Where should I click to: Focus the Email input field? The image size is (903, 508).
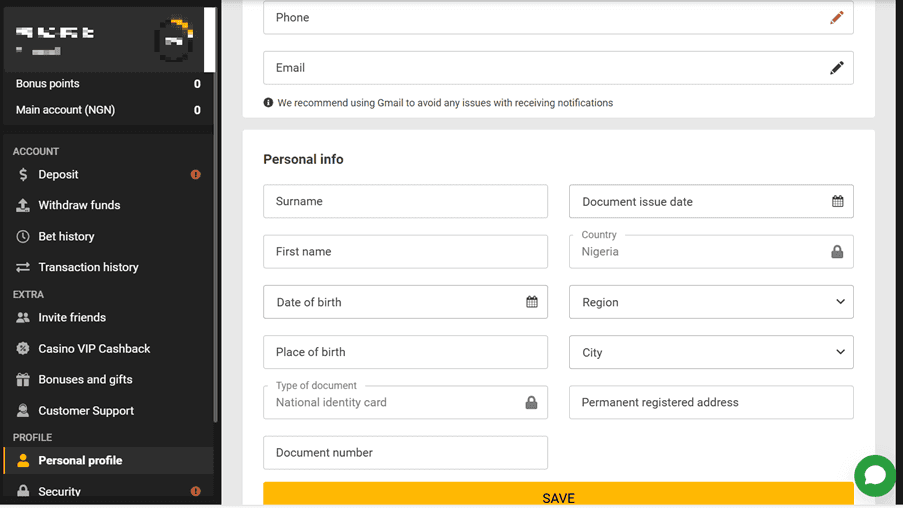click(558, 67)
